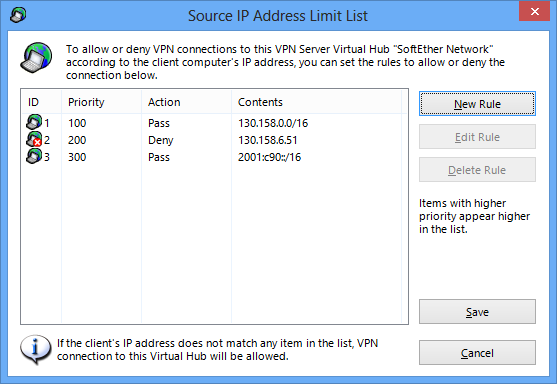Save the IP address limit list
Viewport: 557px width, 384px height.
[x=477, y=312]
